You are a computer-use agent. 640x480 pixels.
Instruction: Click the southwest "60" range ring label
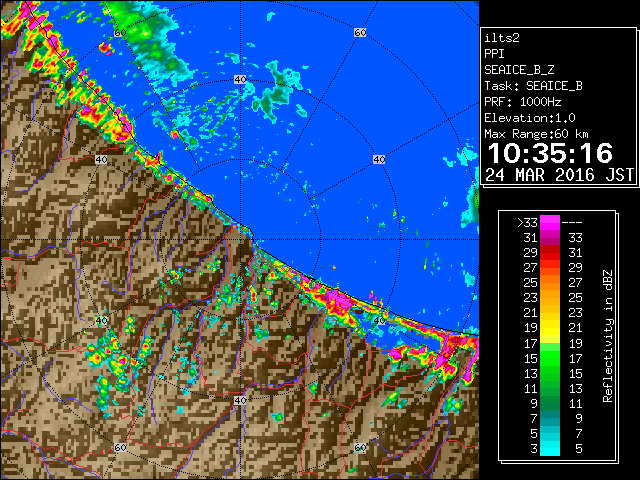[120, 448]
